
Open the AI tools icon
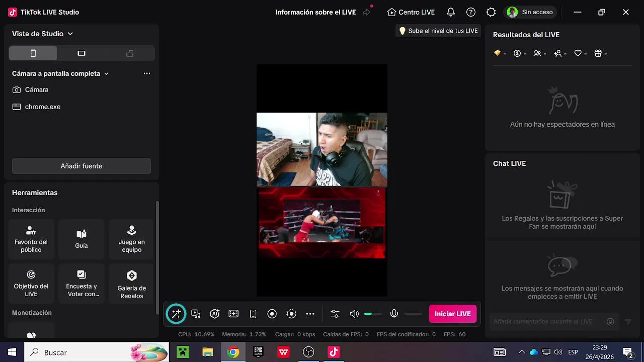coord(215,314)
